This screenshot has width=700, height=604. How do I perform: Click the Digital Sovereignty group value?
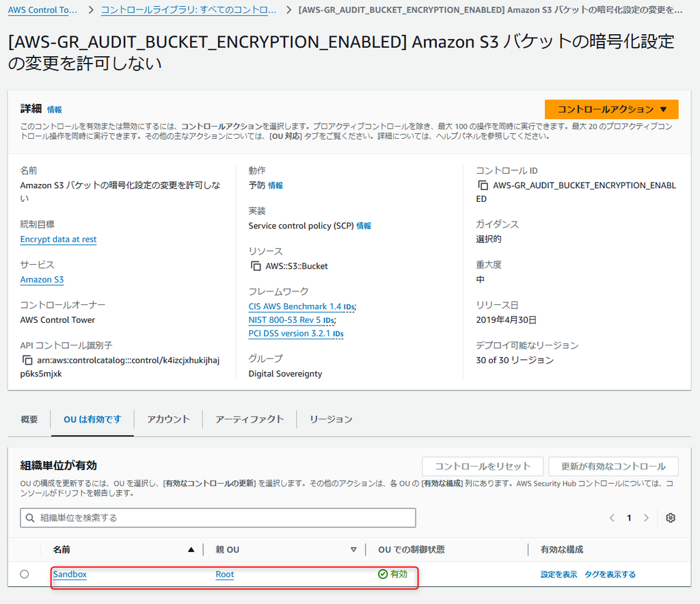(285, 373)
